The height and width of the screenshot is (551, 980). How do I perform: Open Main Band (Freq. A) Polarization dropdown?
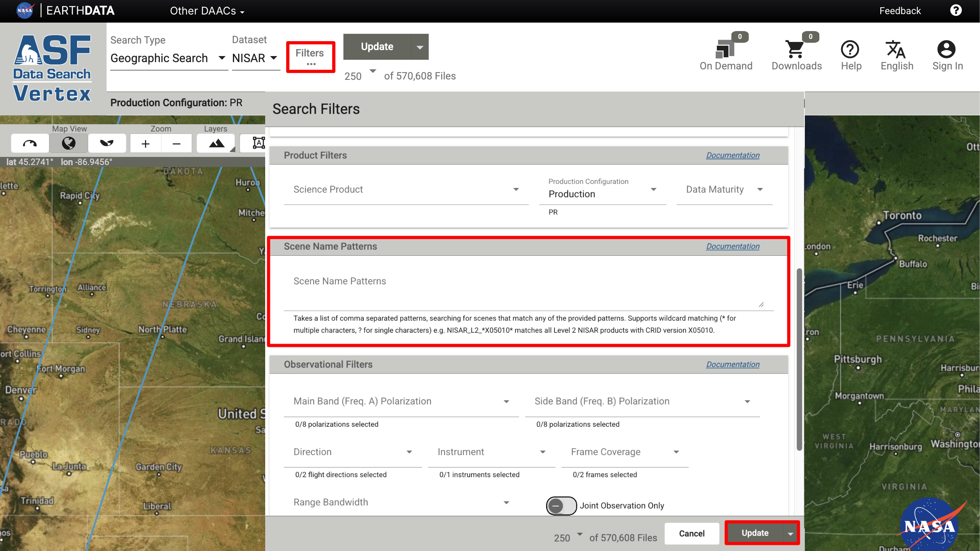[401, 401]
